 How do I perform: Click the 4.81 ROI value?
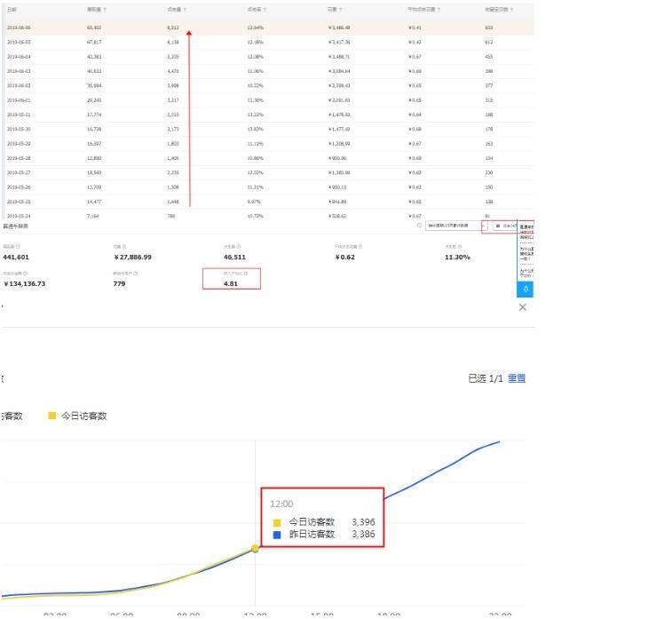point(231,284)
